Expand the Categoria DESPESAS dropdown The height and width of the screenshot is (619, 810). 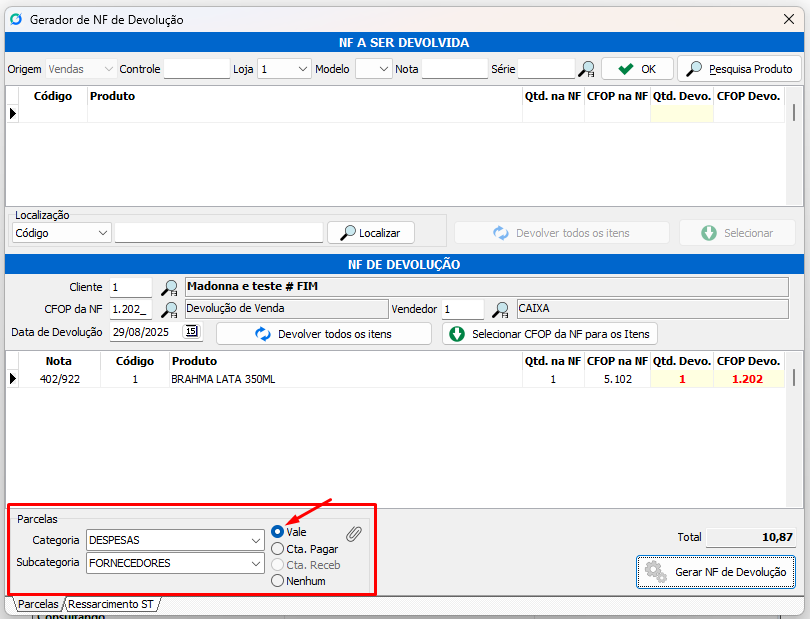pos(256,540)
